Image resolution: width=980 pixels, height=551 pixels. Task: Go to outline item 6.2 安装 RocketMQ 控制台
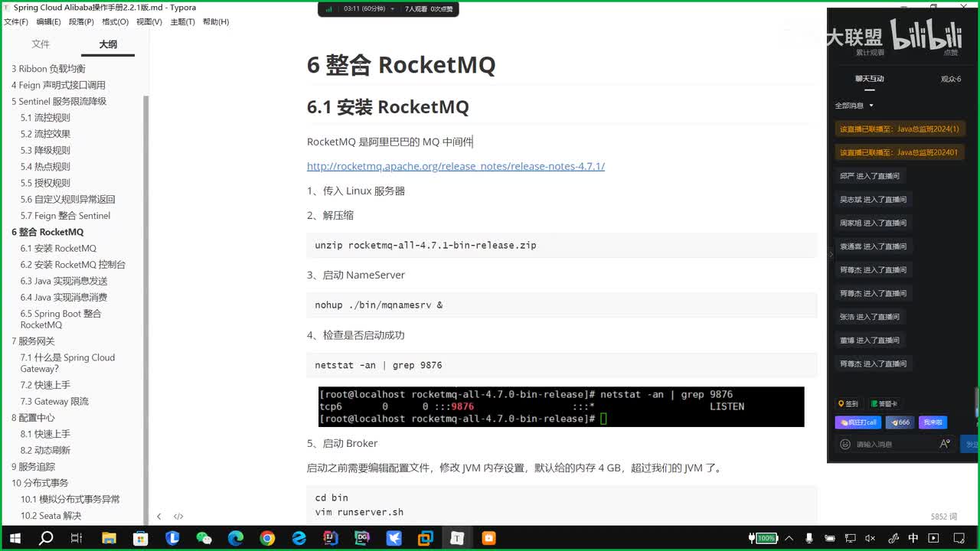click(x=73, y=265)
